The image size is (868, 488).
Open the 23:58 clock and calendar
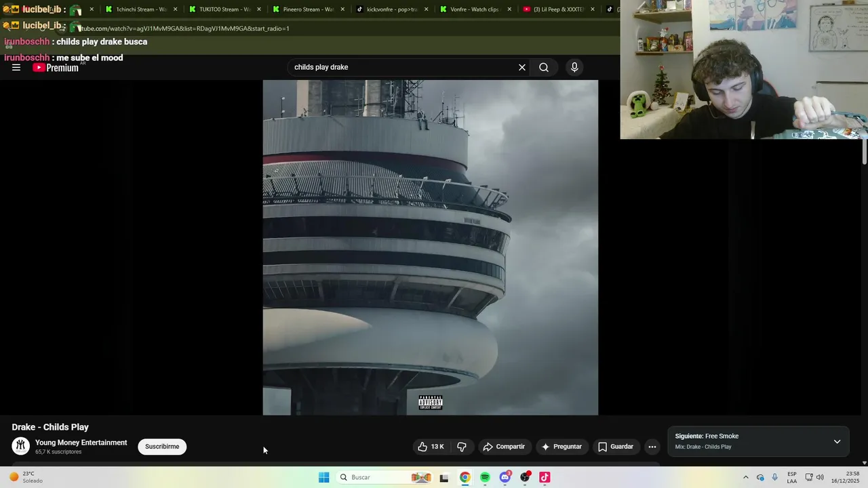tap(846, 477)
